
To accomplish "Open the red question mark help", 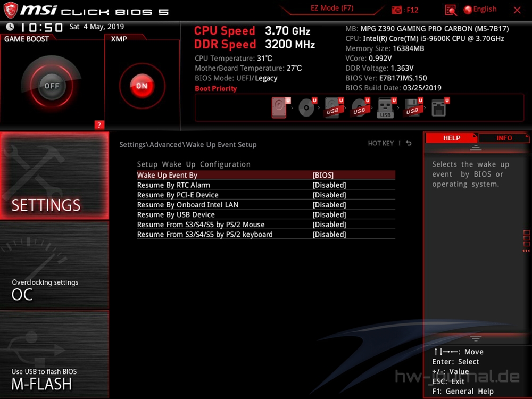I will point(99,125).
